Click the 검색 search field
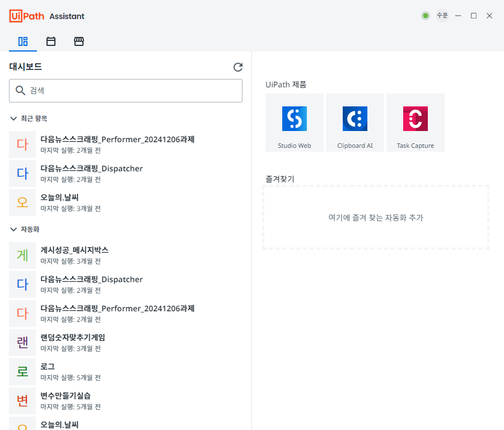The width and height of the screenshot is (504, 430). point(125,91)
